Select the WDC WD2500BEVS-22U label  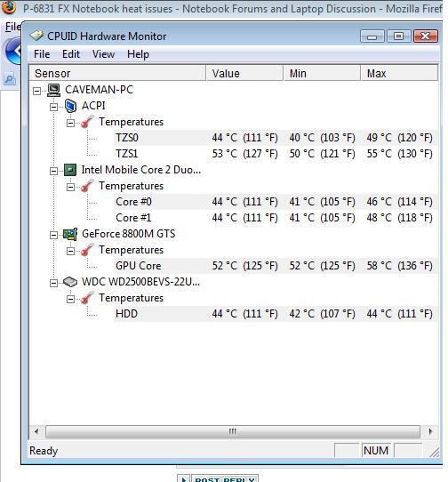click(140, 282)
